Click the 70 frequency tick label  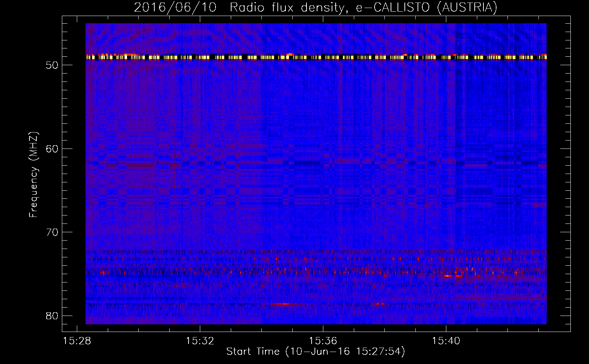52,232
